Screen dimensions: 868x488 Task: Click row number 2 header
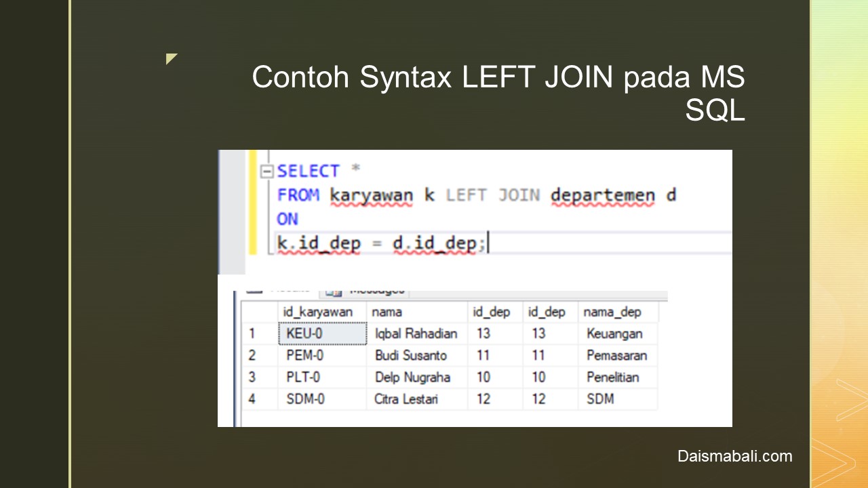pos(252,355)
